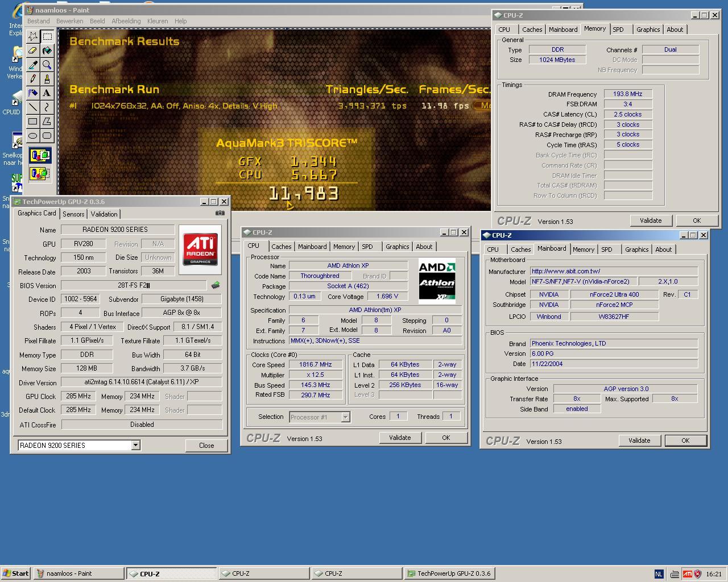Open the Beeld menu in Paint
Image resolution: width=728 pixels, height=582 pixels.
click(x=97, y=21)
